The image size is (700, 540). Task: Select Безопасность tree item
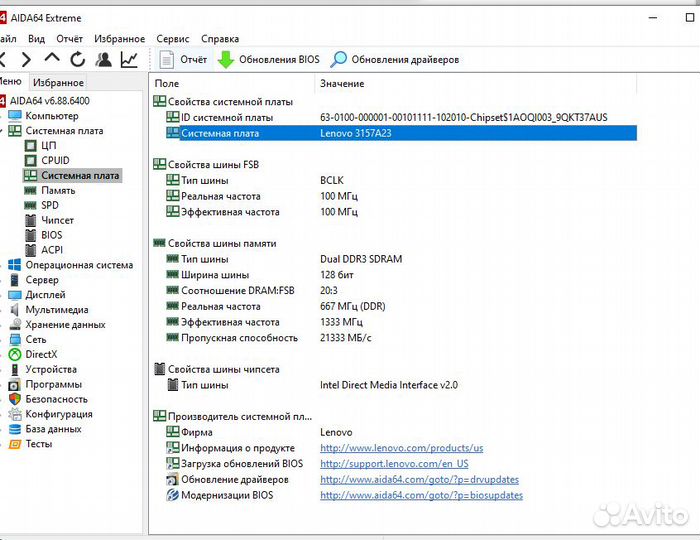(56, 399)
